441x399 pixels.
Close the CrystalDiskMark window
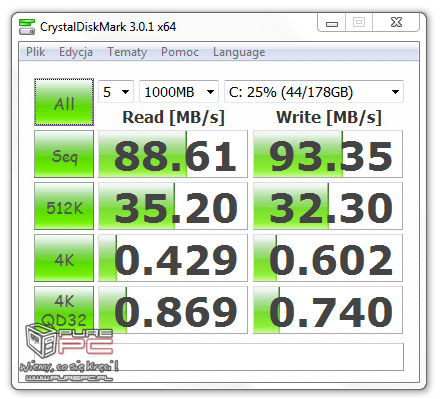[396, 23]
